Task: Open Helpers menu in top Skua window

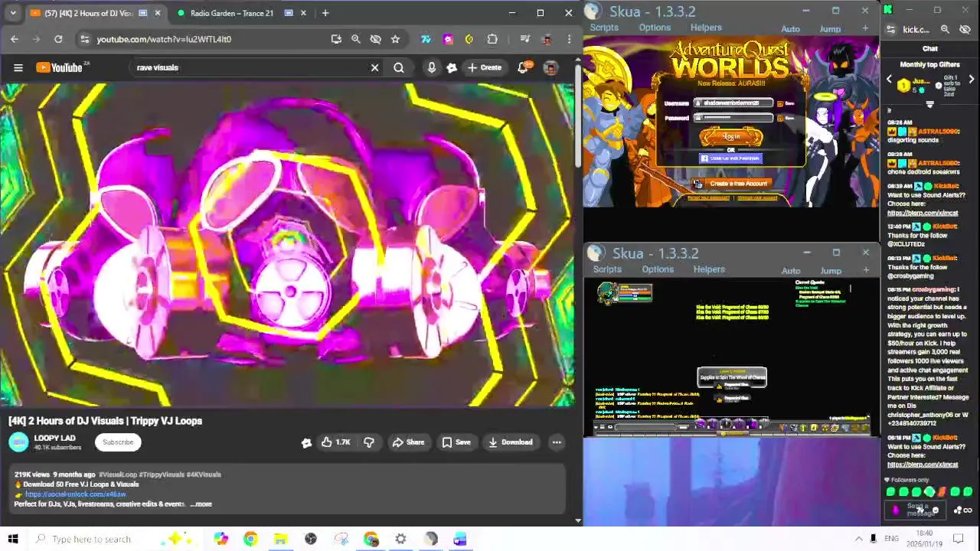Action: pos(706,28)
